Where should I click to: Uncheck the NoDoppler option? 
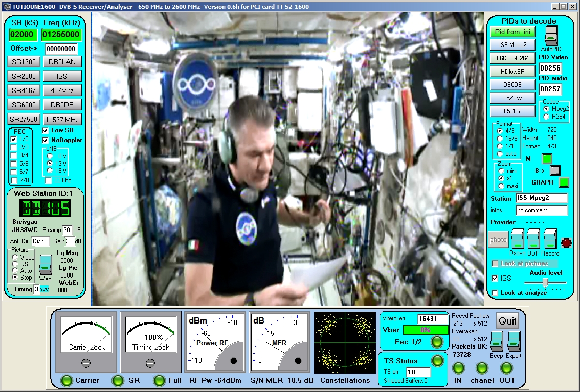(46, 140)
